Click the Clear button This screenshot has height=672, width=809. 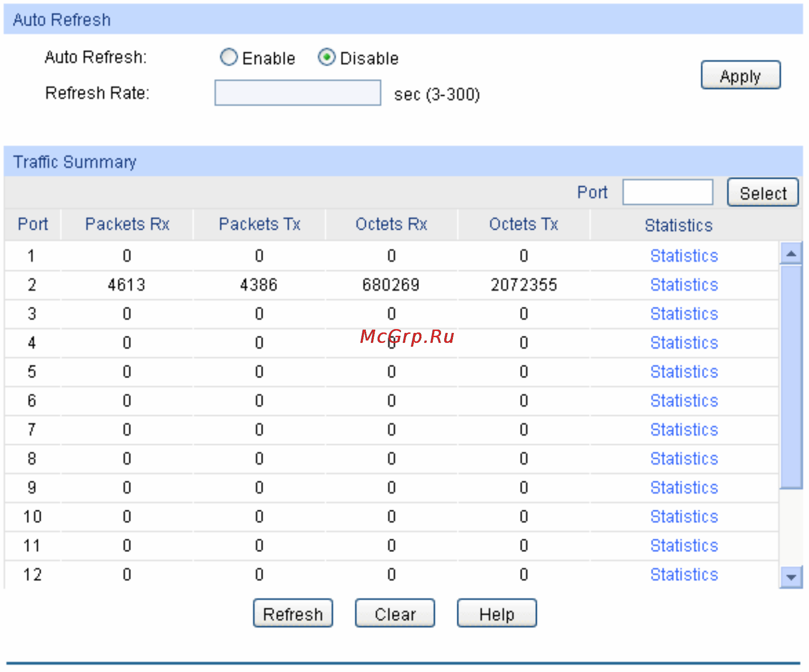(x=395, y=613)
